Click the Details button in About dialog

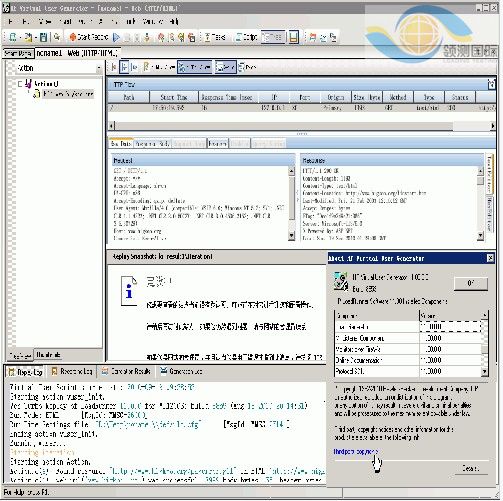(x=471, y=468)
